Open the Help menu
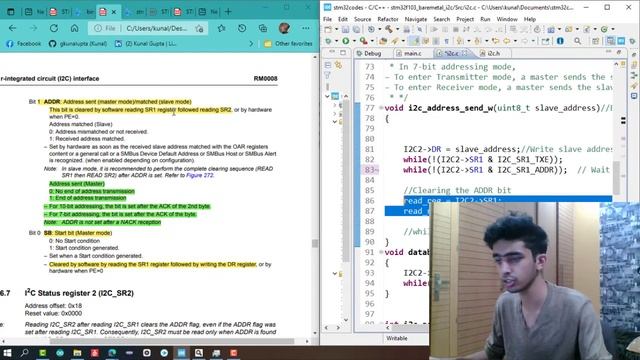This screenshot has width=640, height=360. click(529, 19)
